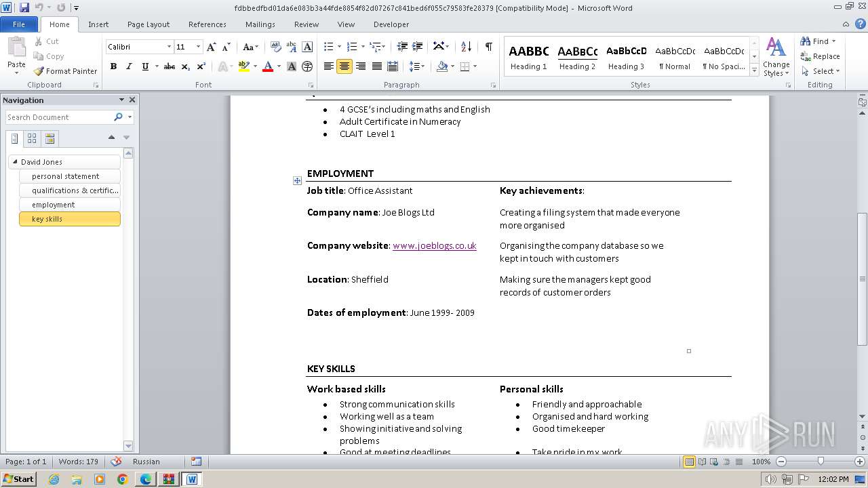Undo last action
868x488 pixels.
point(39,8)
